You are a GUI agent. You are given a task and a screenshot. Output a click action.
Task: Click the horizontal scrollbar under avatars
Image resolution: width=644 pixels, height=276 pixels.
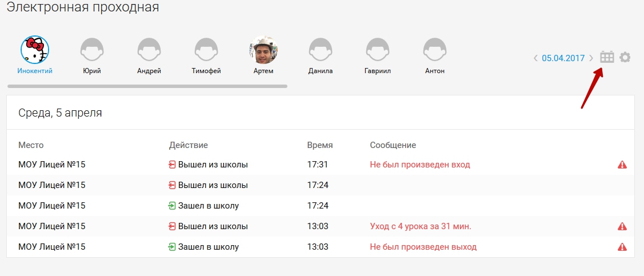(147, 86)
